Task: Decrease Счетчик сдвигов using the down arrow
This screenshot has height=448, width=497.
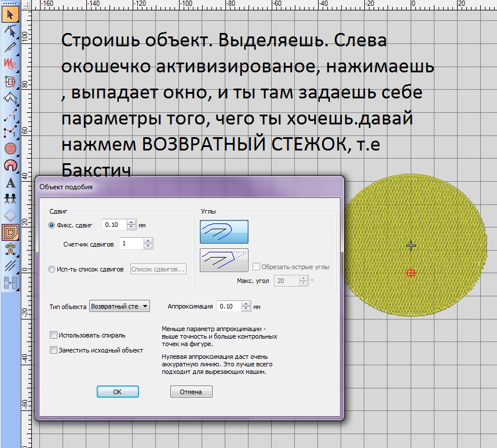Action: tap(148, 247)
